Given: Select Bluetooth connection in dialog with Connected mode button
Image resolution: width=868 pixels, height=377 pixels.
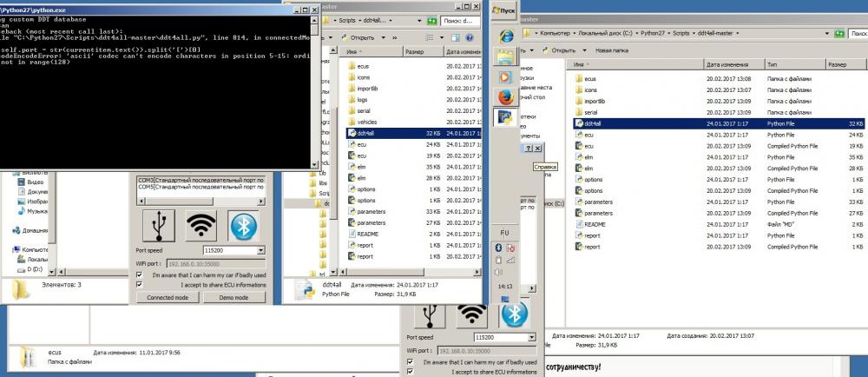Looking at the screenshot, I should tap(244, 226).
